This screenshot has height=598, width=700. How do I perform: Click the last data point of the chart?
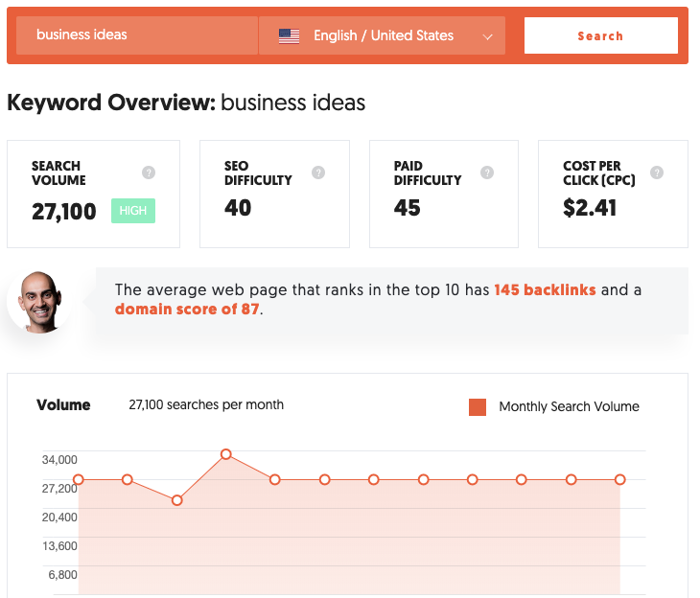tap(619, 480)
